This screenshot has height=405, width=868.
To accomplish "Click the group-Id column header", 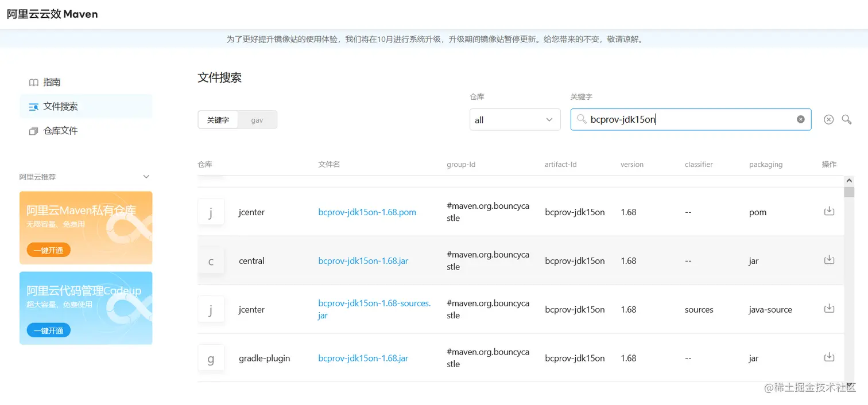I will tap(461, 164).
